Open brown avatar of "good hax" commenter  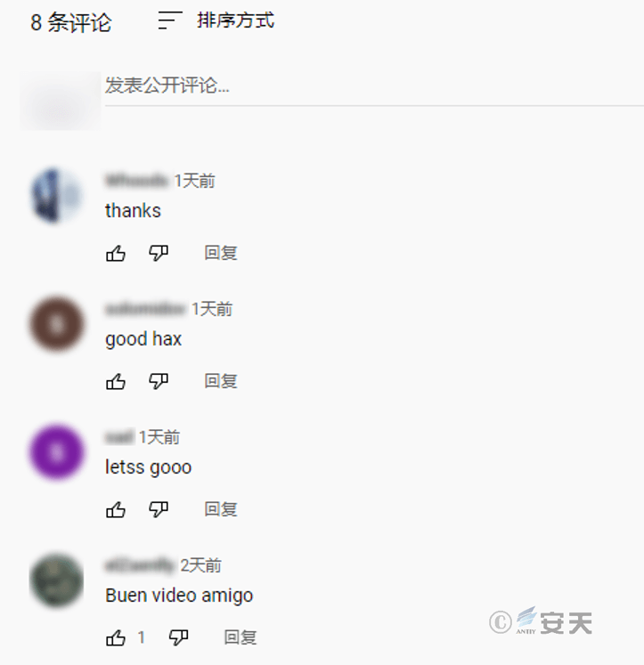click(56, 324)
